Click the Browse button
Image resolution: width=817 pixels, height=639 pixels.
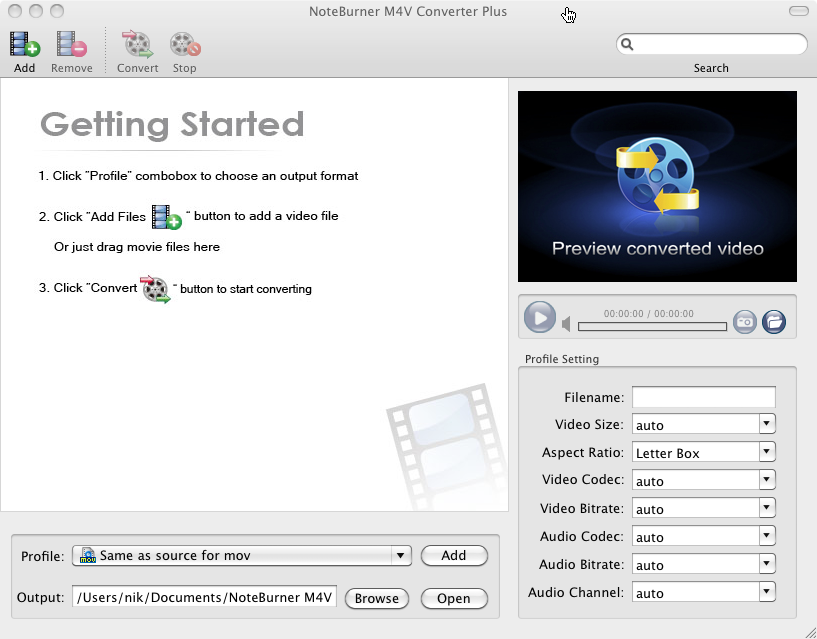click(x=377, y=598)
